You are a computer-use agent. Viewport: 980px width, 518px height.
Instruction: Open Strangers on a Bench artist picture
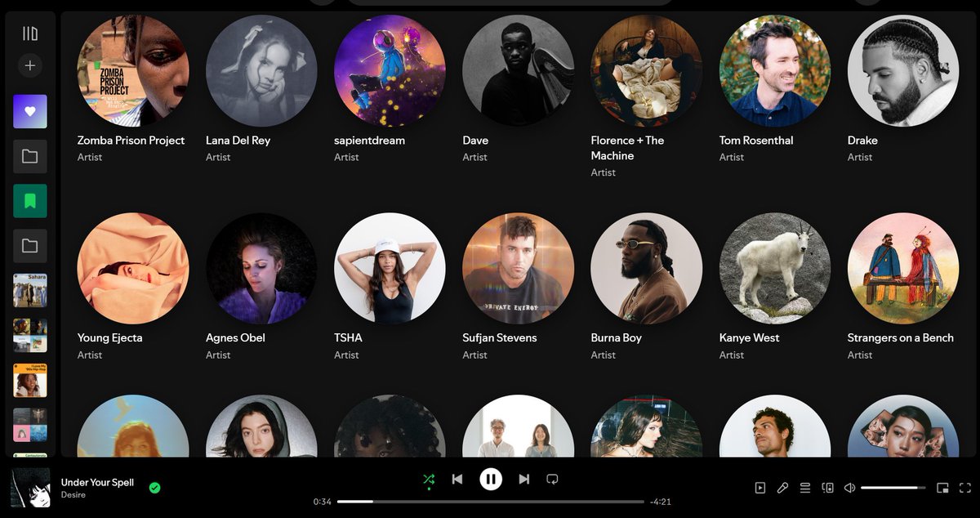[x=902, y=269]
